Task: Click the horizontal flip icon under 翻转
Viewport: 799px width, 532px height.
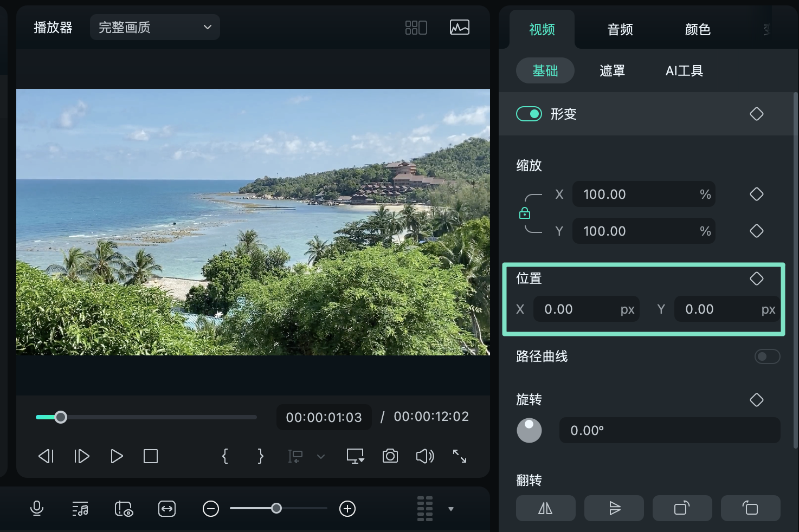Action: coord(545,508)
